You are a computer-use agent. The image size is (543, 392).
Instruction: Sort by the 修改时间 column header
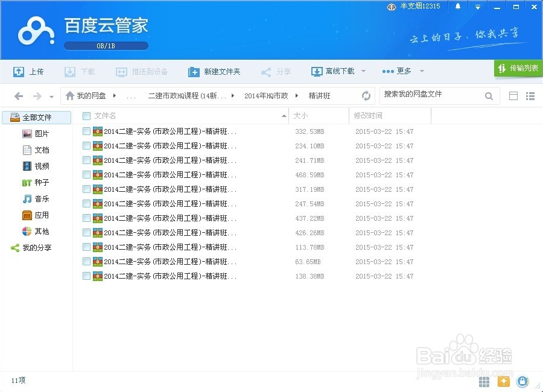[368, 116]
